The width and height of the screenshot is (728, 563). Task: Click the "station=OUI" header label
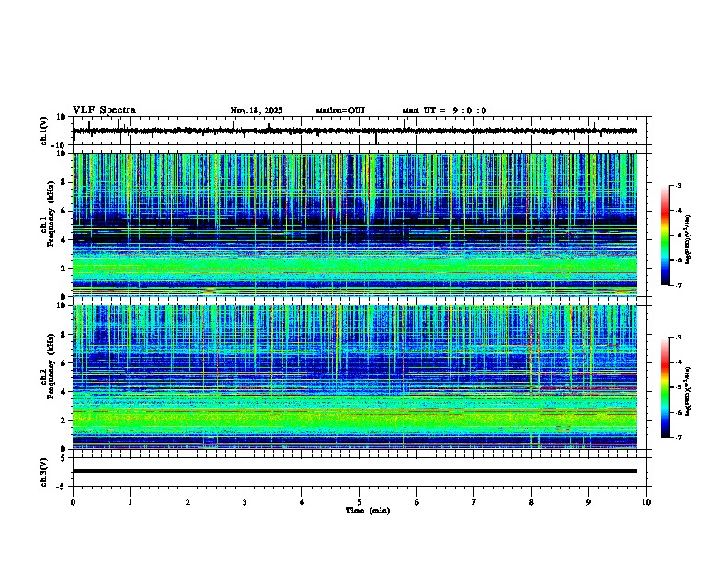340,110
